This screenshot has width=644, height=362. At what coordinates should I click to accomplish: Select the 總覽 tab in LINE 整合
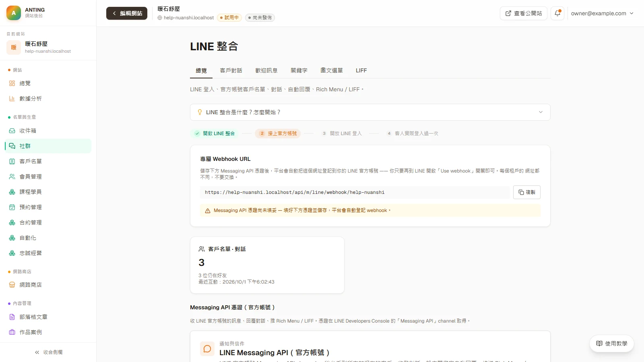(201, 70)
